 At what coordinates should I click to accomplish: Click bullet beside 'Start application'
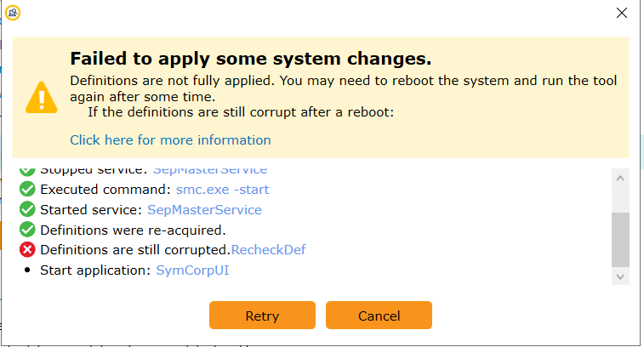click(x=27, y=270)
